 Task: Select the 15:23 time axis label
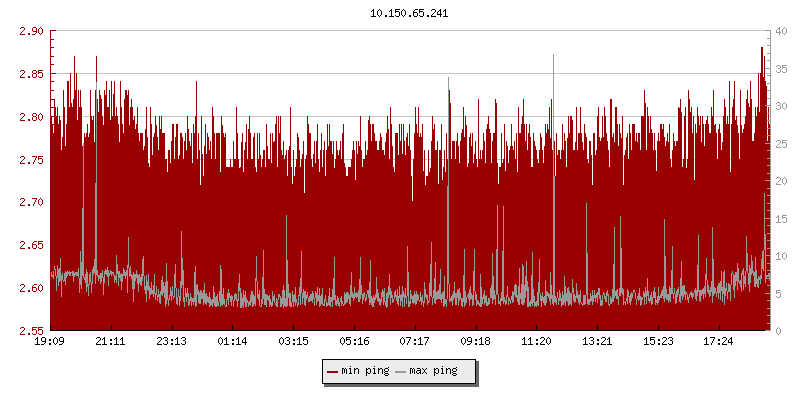tap(658, 341)
